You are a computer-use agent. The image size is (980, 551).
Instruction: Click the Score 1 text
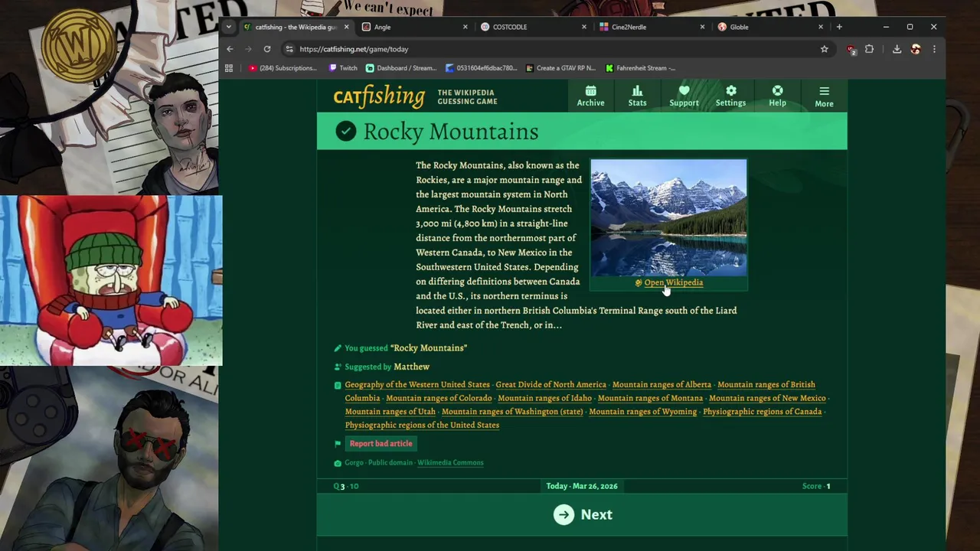click(816, 486)
